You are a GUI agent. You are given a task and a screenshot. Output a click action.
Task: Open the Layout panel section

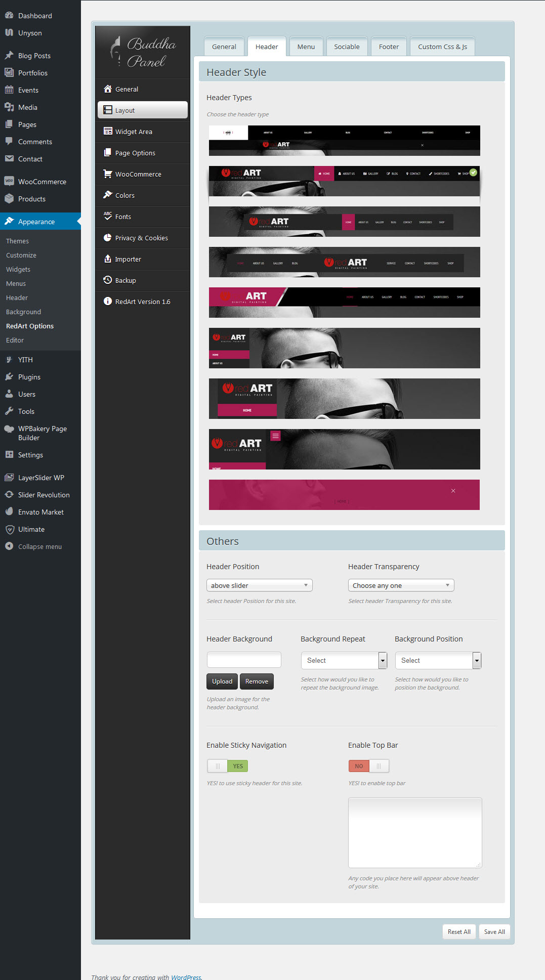click(143, 110)
